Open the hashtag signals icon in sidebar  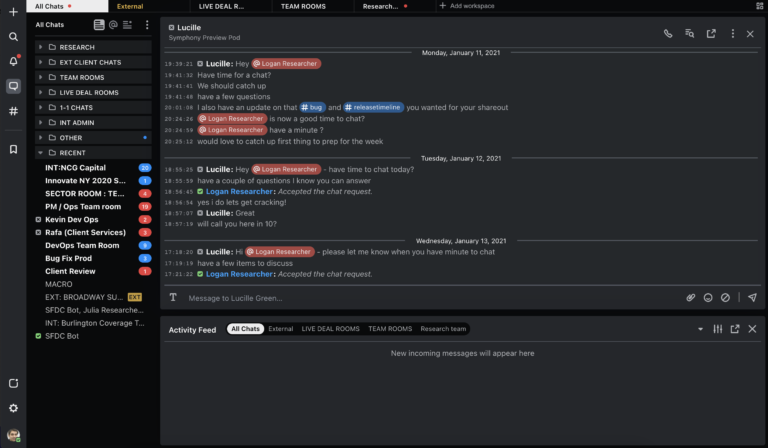(x=13, y=111)
